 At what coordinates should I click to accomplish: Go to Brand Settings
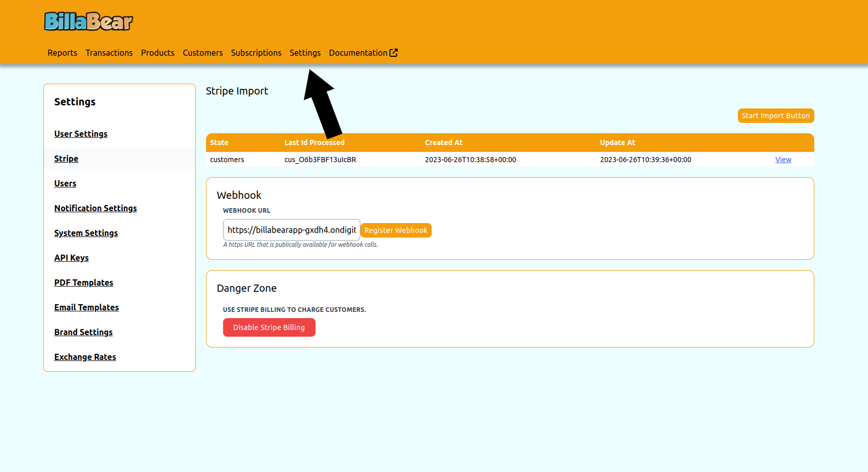coord(83,332)
